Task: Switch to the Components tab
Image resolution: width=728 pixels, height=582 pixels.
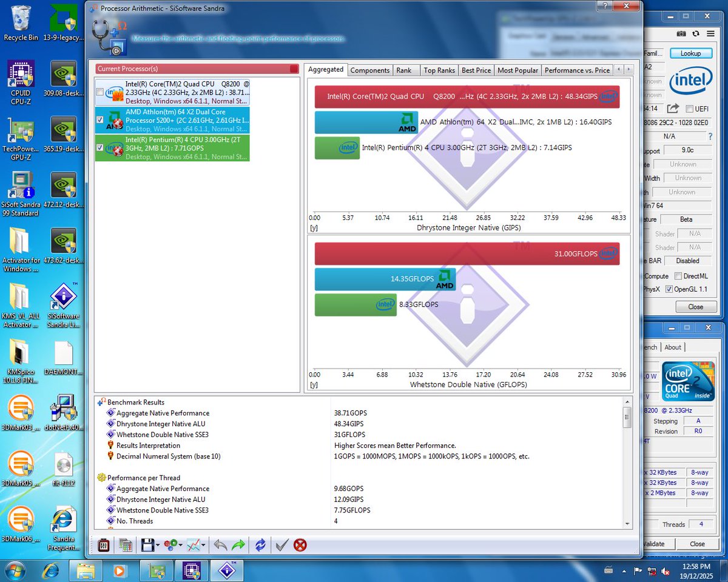Action: coord(370,70)
